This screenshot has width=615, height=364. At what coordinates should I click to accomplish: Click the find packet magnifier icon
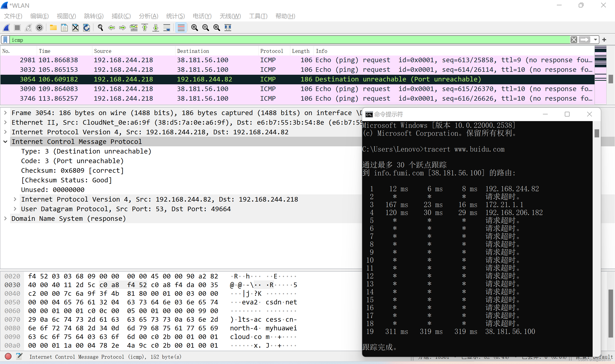(x=100, y=27)
